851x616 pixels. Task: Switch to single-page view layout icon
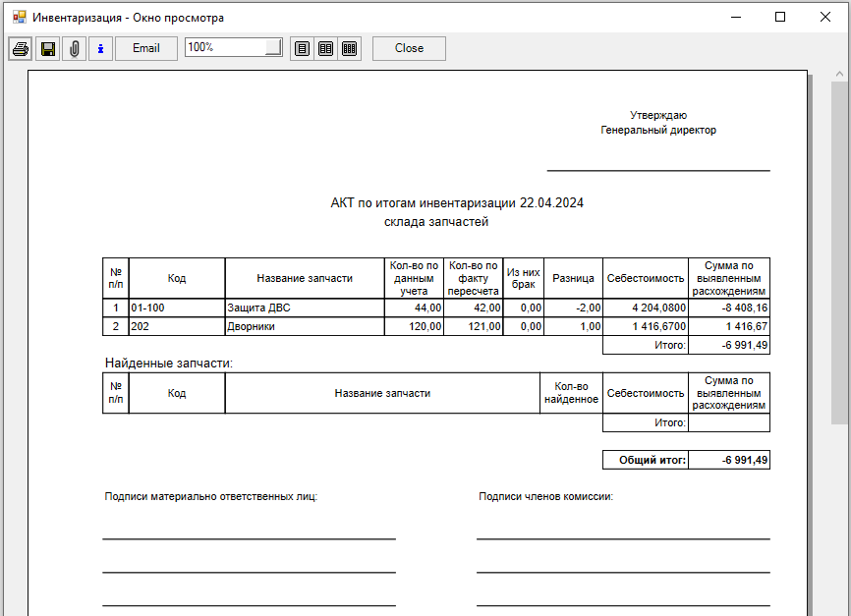302,48
